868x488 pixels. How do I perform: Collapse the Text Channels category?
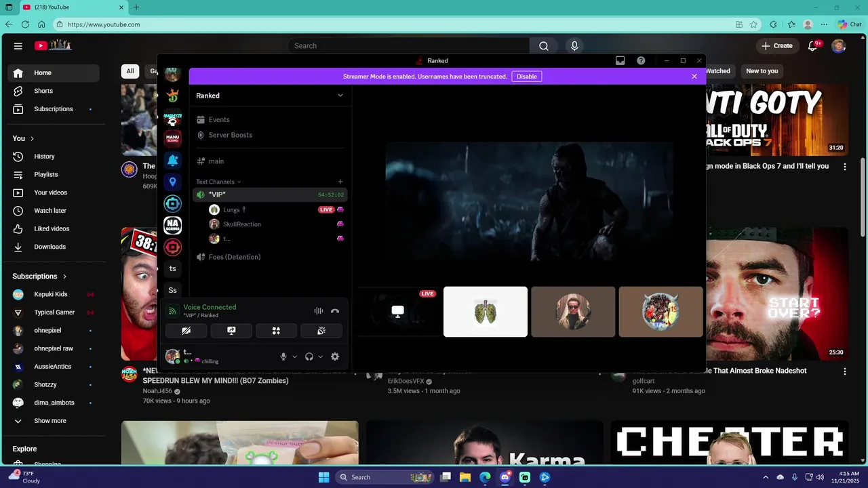point(218,182)
